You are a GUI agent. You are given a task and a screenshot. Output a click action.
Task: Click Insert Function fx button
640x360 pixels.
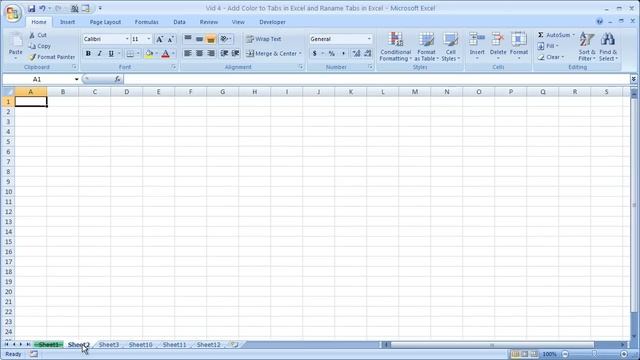point(118,79)
